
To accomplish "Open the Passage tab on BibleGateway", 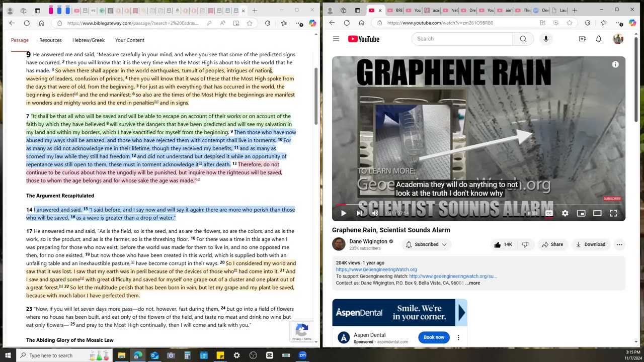I will 20,40.
